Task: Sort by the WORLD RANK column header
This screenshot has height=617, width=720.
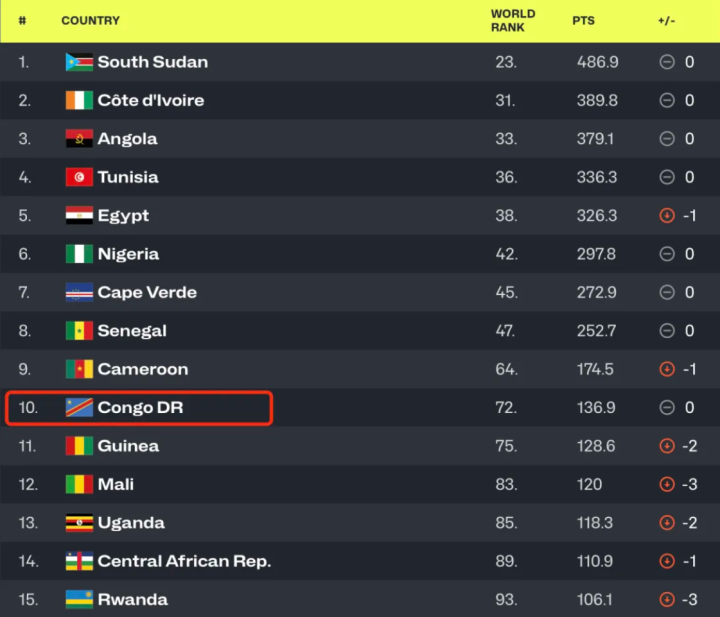Action: click(x=513, y=21)
